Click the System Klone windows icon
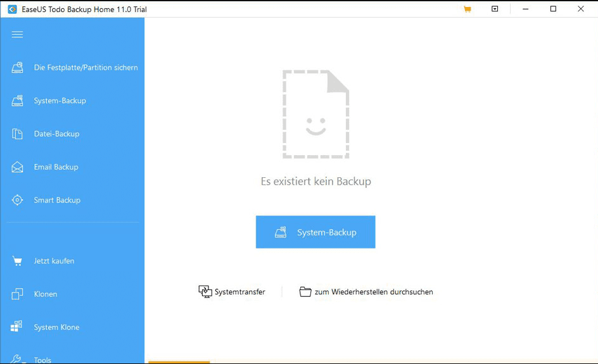The image size is (598, 364). pos(16,326)
